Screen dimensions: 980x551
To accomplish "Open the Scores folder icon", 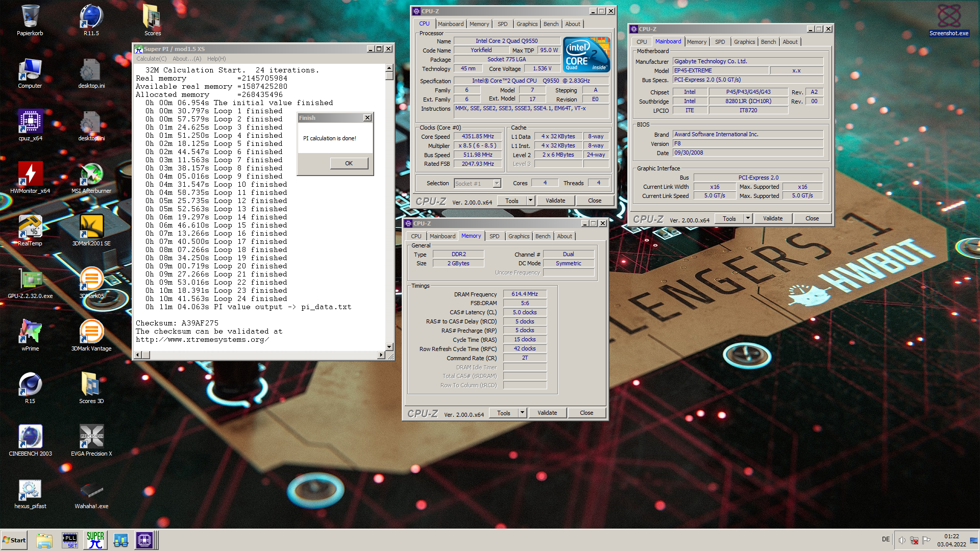I will [x=152, y=20].
